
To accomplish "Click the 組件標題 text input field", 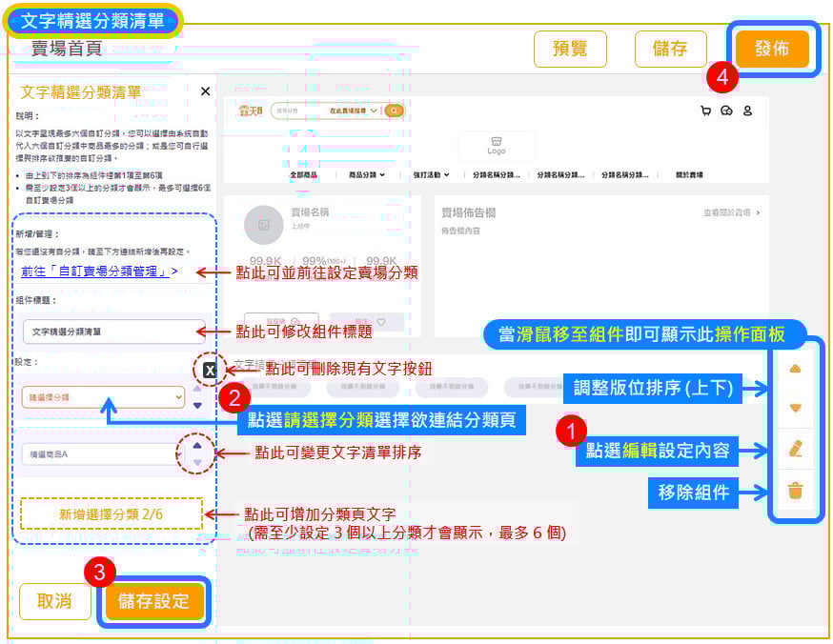I will [x=113, y=332].
